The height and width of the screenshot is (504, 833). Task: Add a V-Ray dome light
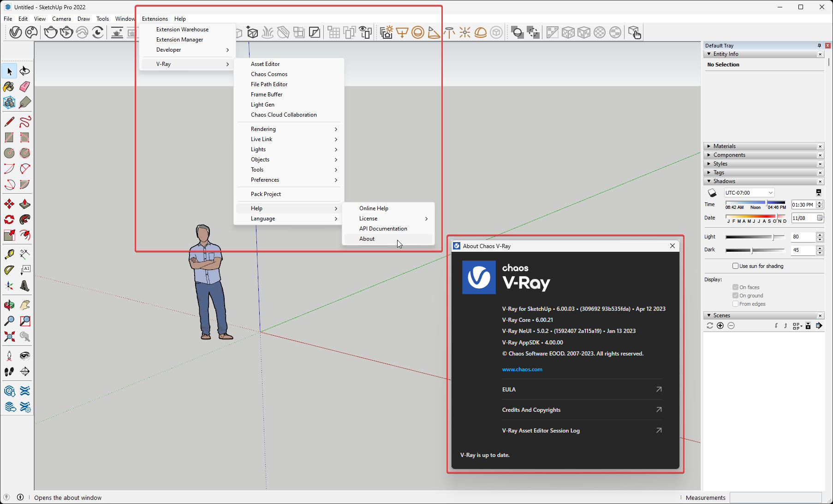click(481, 32)
